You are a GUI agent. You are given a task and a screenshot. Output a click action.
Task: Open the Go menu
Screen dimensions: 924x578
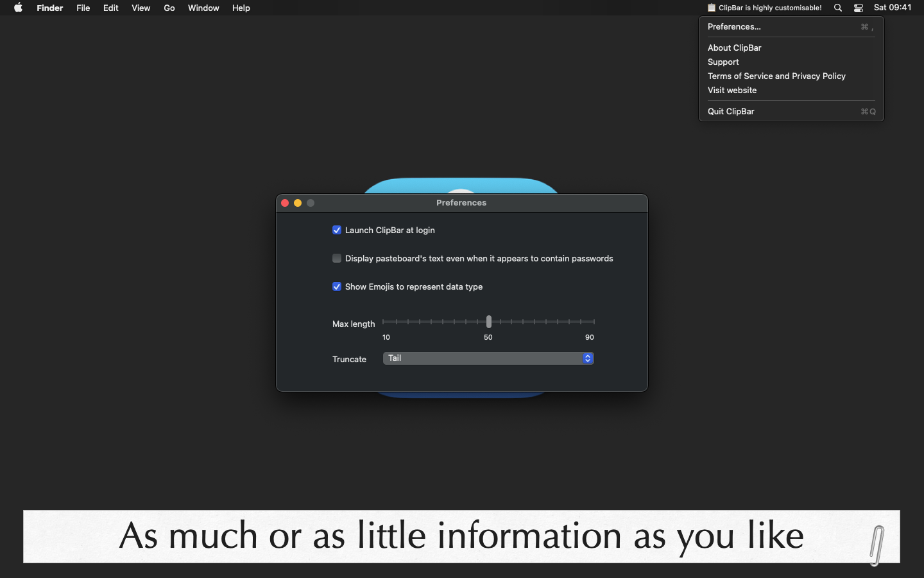tap(169, 8)
